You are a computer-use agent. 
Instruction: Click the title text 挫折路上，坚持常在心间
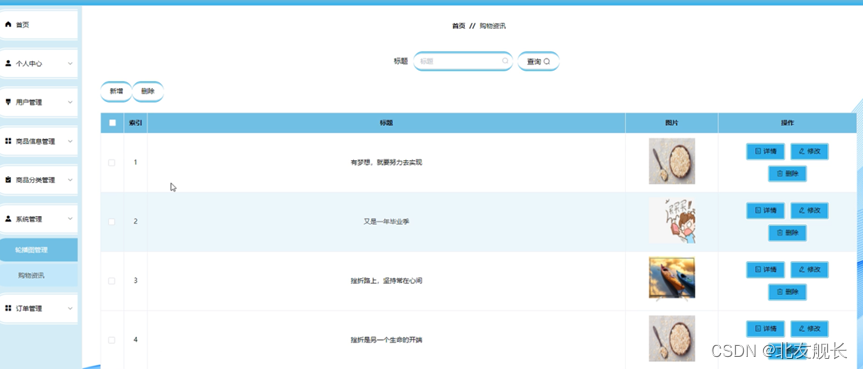(x=386, y=281)
